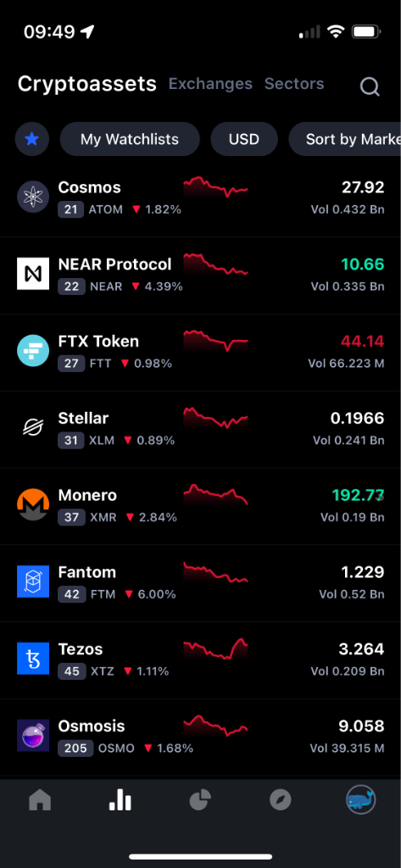Open the NEAR Protocol asset
Screen dimensions: 401x868
[200, 275]
